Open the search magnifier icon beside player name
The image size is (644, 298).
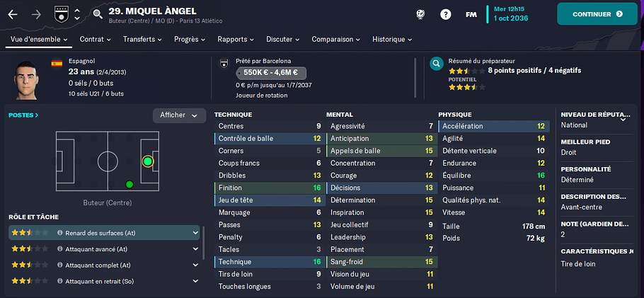[x=98, y=15]
